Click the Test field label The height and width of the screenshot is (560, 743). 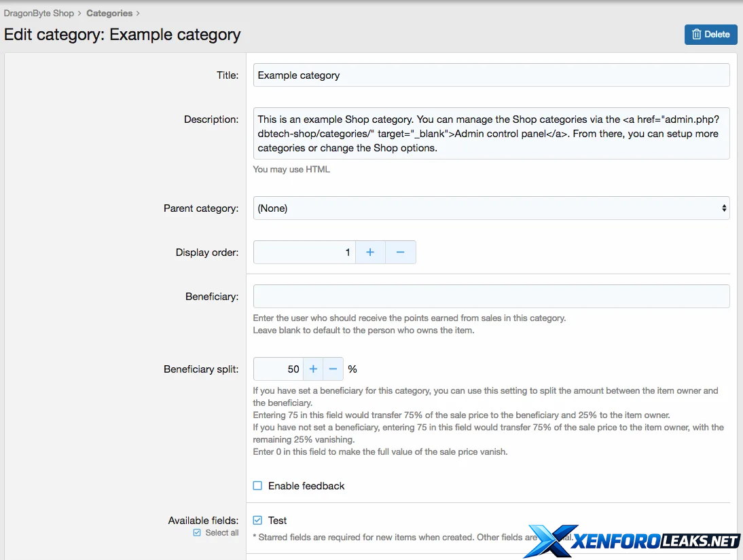coord(277,521)
